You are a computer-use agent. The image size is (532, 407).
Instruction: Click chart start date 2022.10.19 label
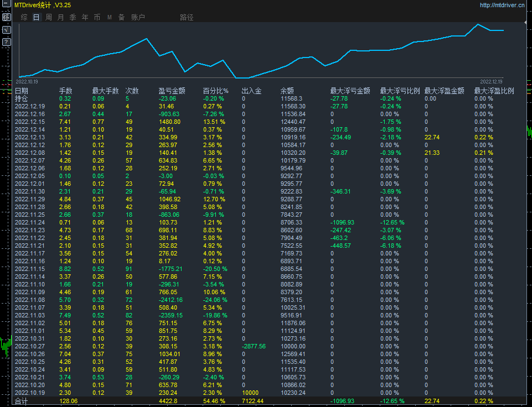pos(27,82)
